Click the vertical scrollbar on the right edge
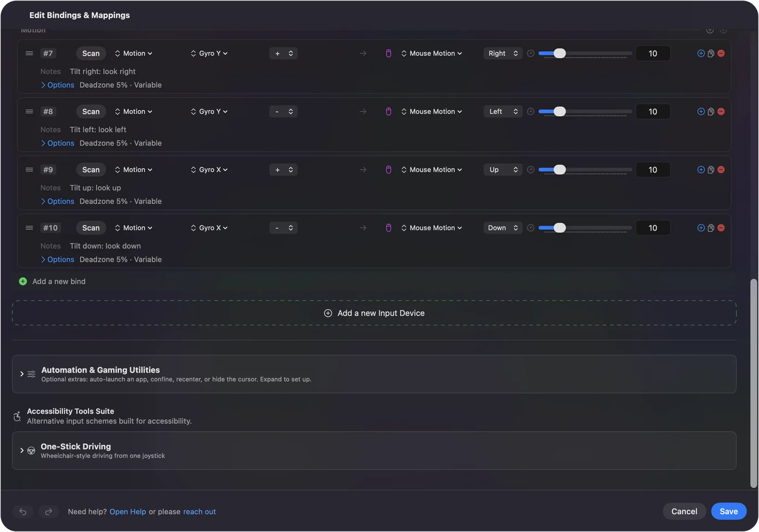The image size is (759, 532). (753, 383)
